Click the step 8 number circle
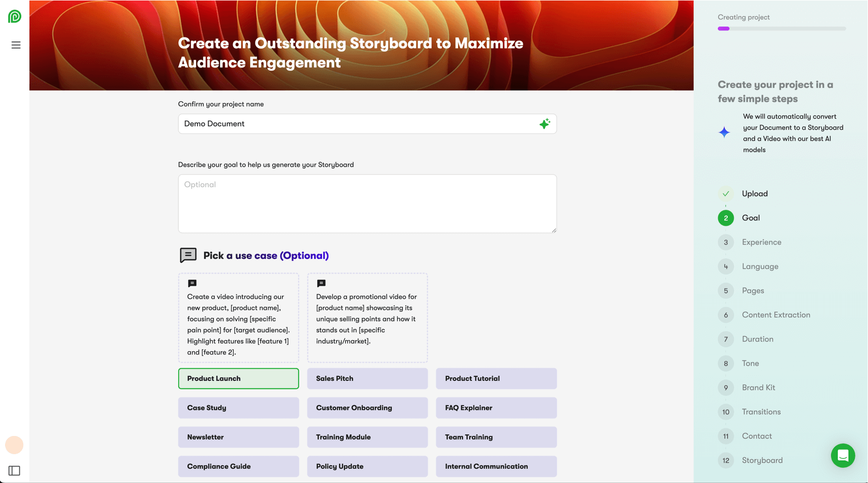Viewport: 868px width, 483px height. (726, 364)
